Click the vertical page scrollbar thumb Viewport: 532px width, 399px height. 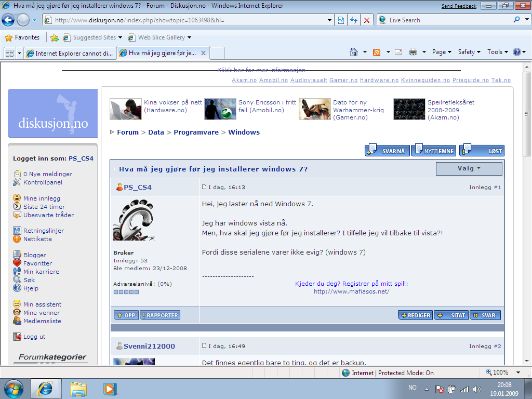[x=526, y=114]
